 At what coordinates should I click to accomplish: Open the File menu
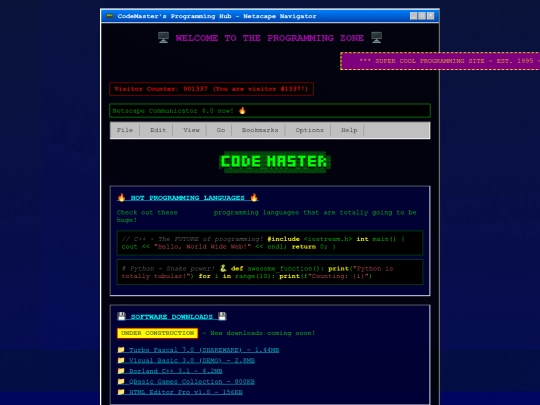[125, 130]
